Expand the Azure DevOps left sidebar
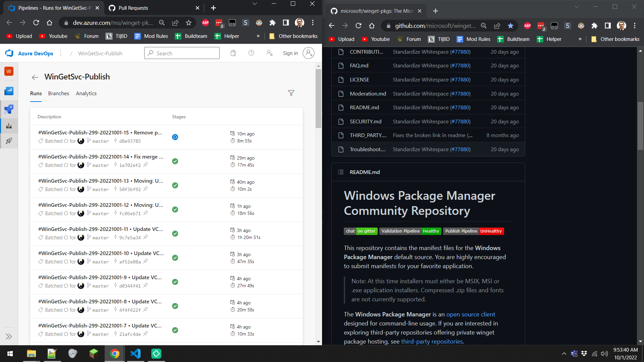Screen dimensions: 644x362 click(x=9, y=337)
